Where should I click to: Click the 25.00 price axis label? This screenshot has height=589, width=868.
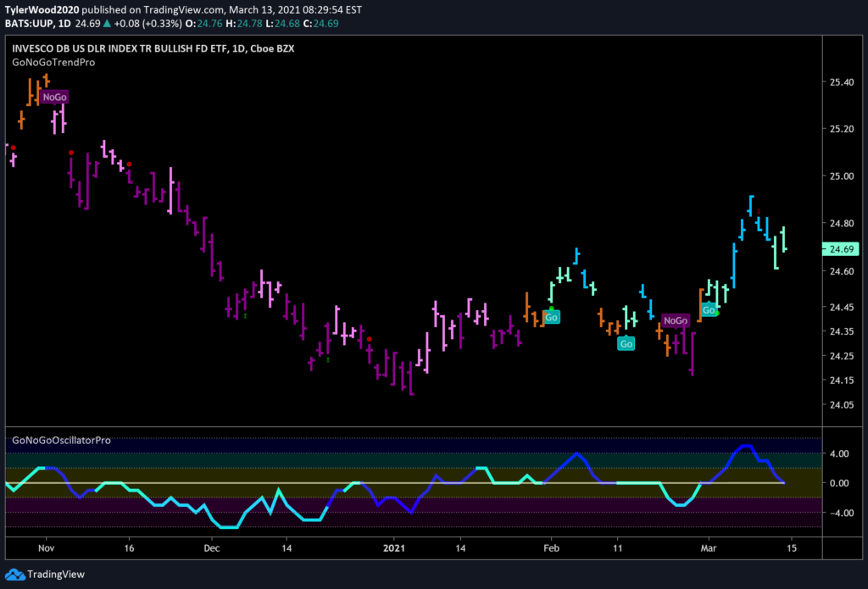point(842,176)
